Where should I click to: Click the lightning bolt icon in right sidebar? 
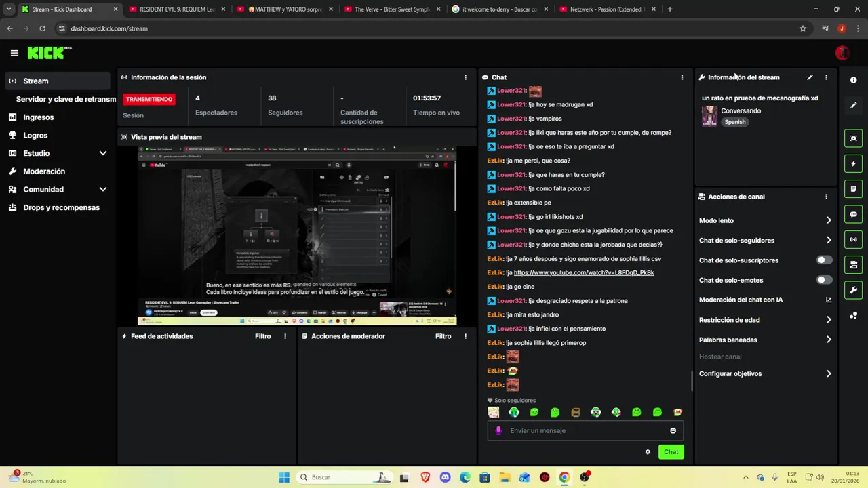coord(853,163)
